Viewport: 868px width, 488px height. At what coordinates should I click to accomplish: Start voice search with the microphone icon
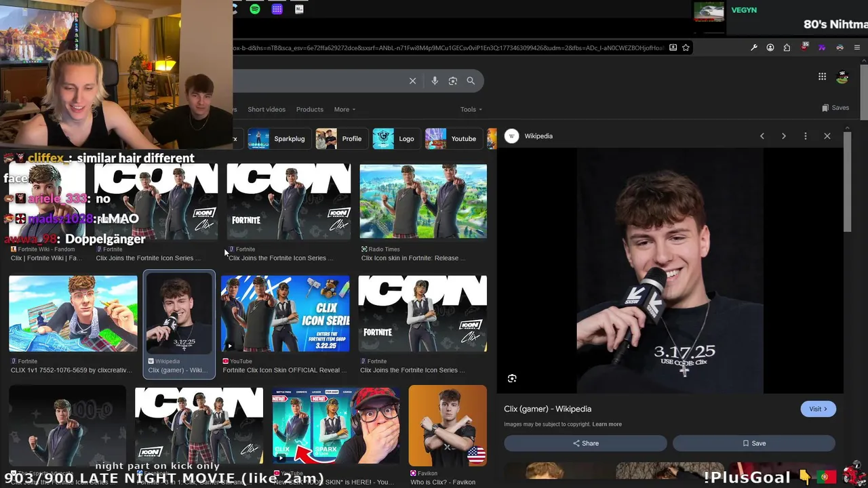tap(435, 81)
